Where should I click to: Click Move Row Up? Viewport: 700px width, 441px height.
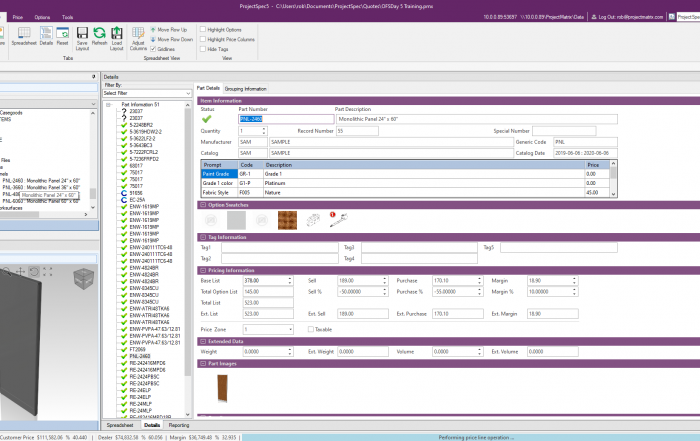[168, 29]
